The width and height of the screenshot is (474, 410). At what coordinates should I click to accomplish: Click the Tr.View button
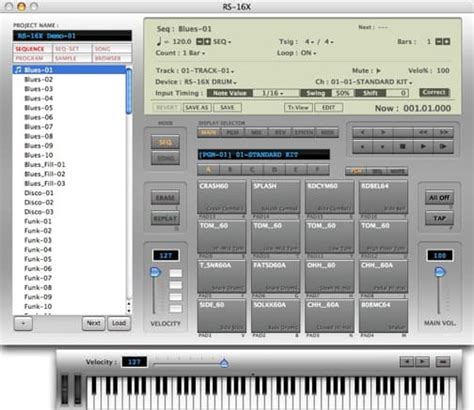pyautogui.click(x=298, y=108)
